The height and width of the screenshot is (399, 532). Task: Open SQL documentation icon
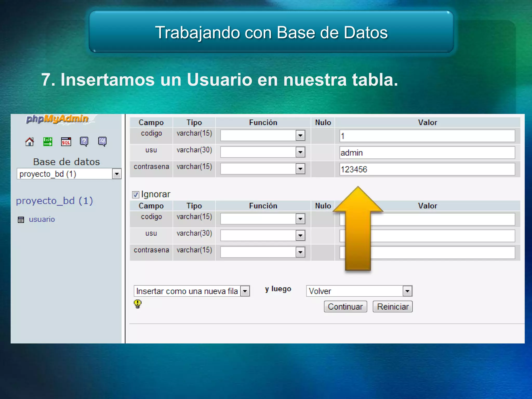tap(102, 142)
